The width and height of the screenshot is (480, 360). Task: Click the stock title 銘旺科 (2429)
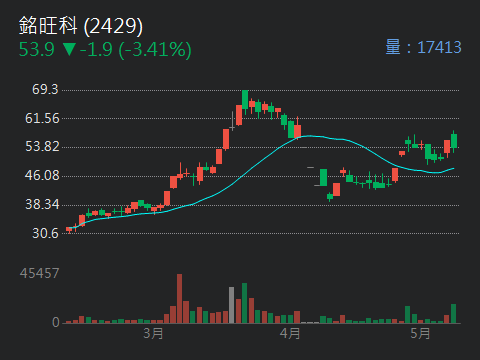tap(81, 26)
